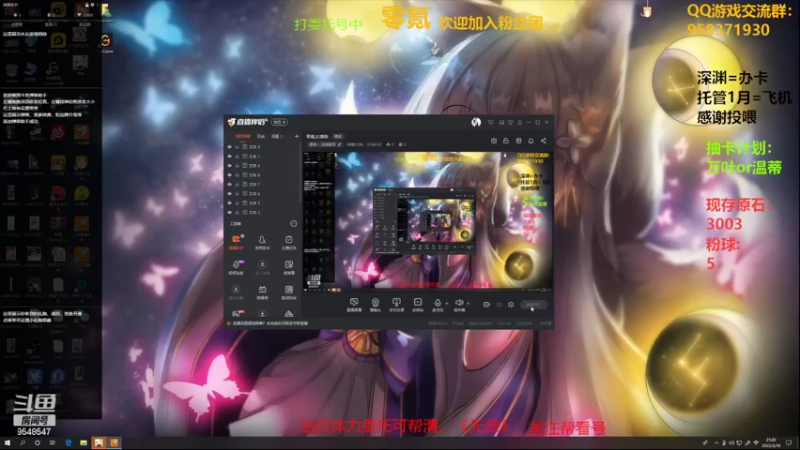The image size is (800, 450).
Task: Switch to the middle scene tab
Action: pos(261,137)
